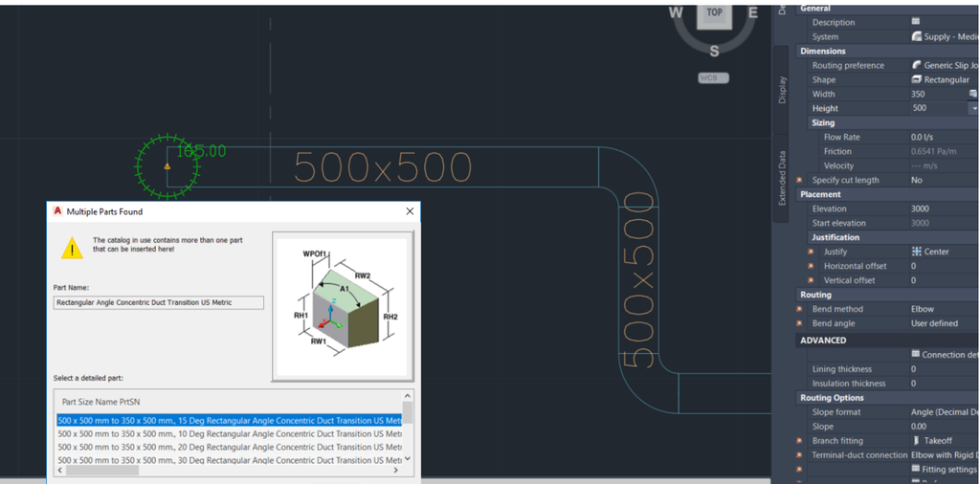
Task: Select the 10 Deg duct transition part
Action: (230, 433)
